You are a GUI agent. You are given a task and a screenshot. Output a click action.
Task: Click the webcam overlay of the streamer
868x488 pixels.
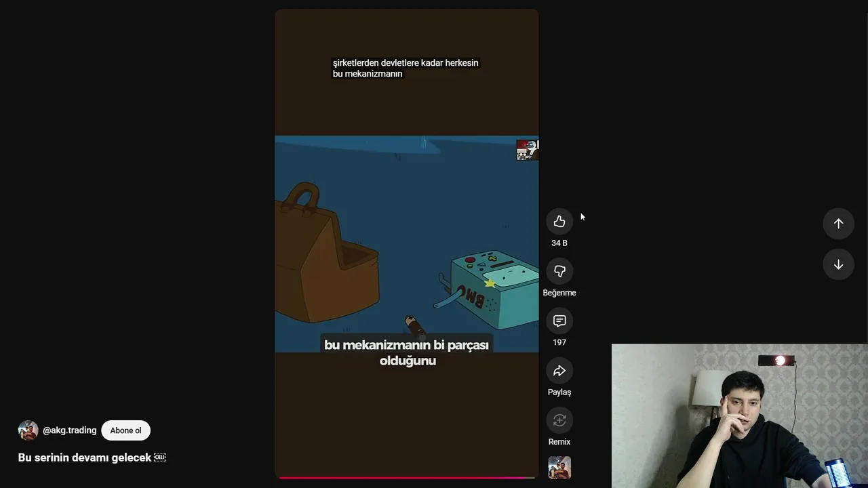(740, 415)
